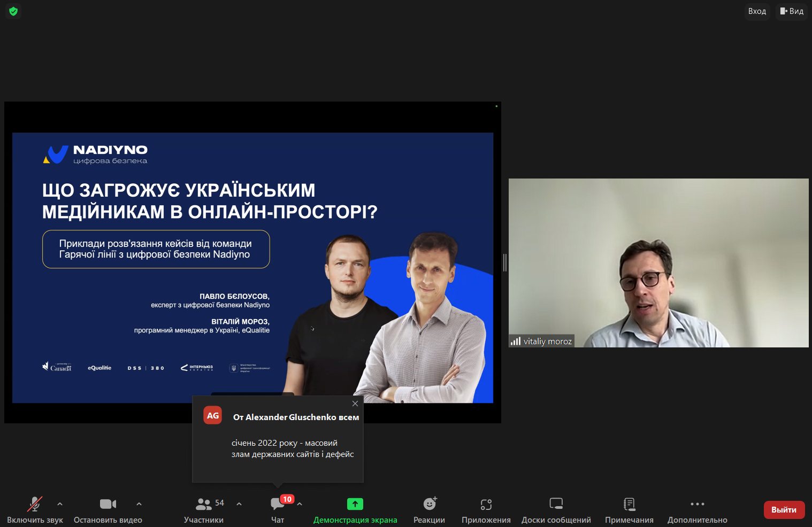Click 'Включить звук' label text

point(35,520)
